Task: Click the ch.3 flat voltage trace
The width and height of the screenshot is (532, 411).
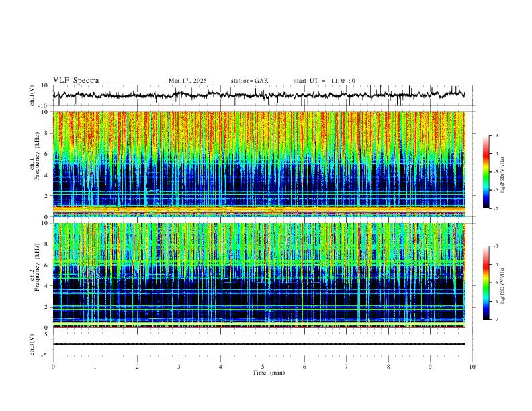Action: pyautogui.click(x=259, y=344)
